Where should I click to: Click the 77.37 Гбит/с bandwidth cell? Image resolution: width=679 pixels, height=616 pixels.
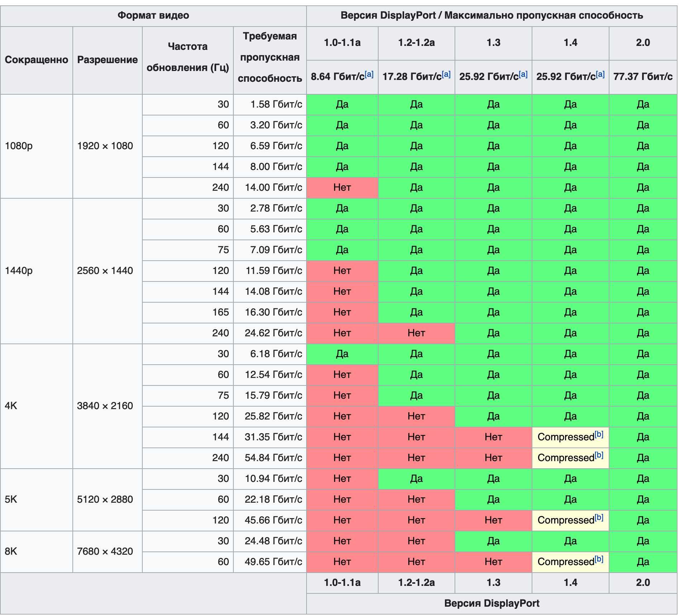pos(643,77)
